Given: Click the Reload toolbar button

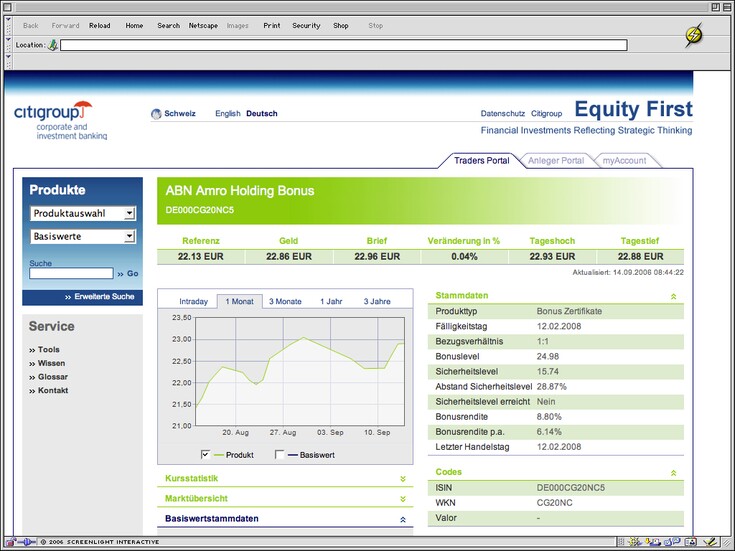Looking at the screenshot, I should (x=99, y=26).
